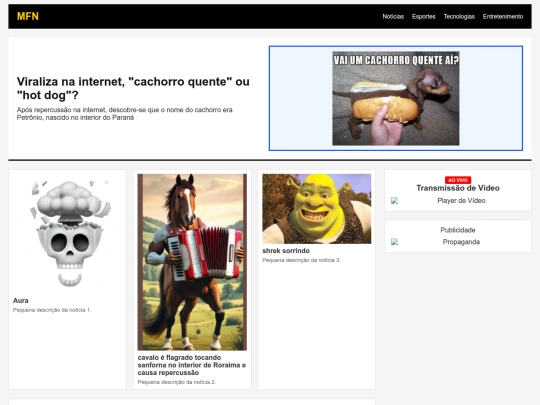The image size is (540, 405).
Task: Open the hot dog puppy meme image
Action: coord(396,98)
